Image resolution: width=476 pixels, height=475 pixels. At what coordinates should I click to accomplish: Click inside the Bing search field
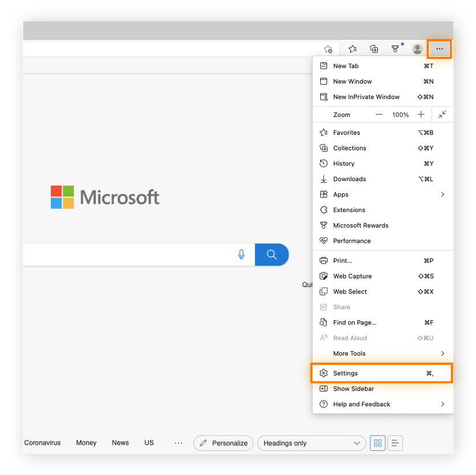[127, 254]
